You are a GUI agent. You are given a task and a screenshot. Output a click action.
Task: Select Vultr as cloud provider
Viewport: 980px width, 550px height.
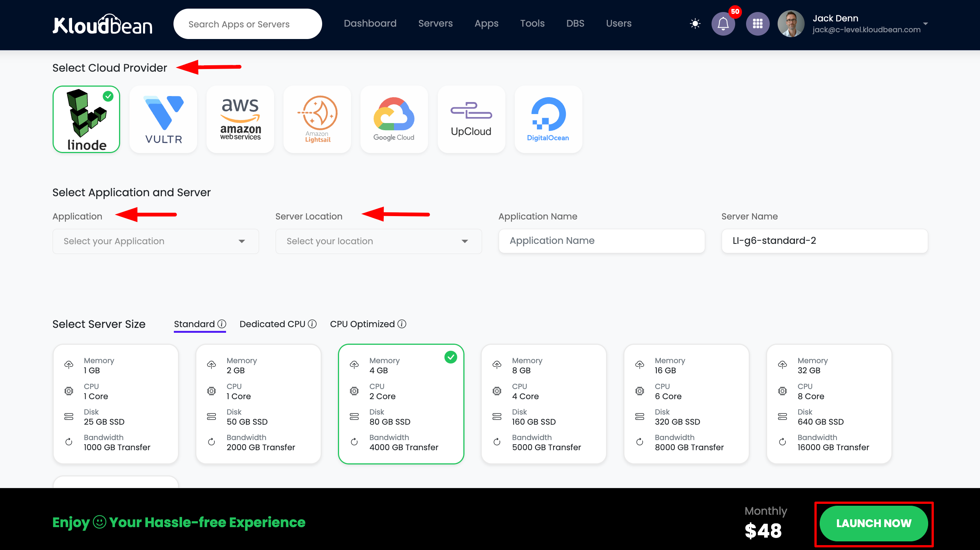pos(164,119)
